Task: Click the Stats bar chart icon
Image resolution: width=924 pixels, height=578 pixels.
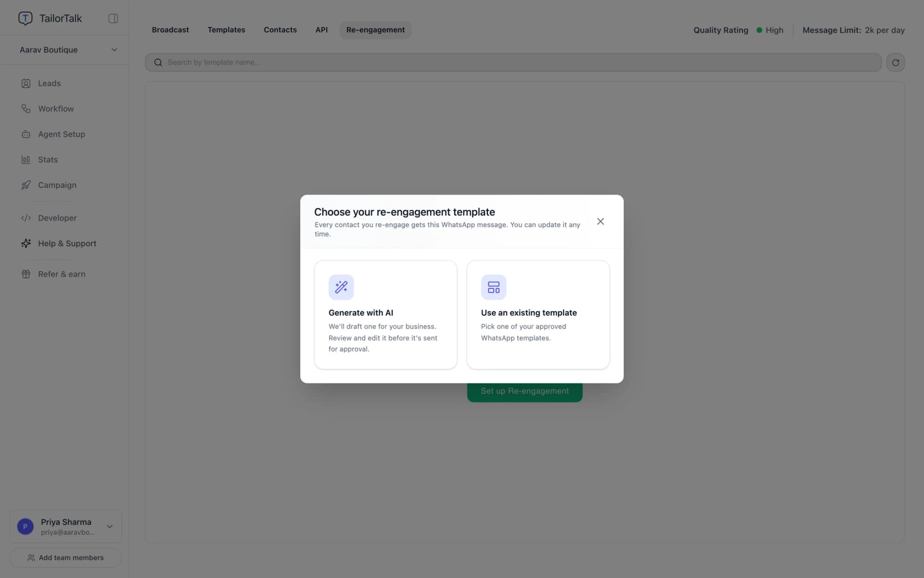Action: pos(26,160)
